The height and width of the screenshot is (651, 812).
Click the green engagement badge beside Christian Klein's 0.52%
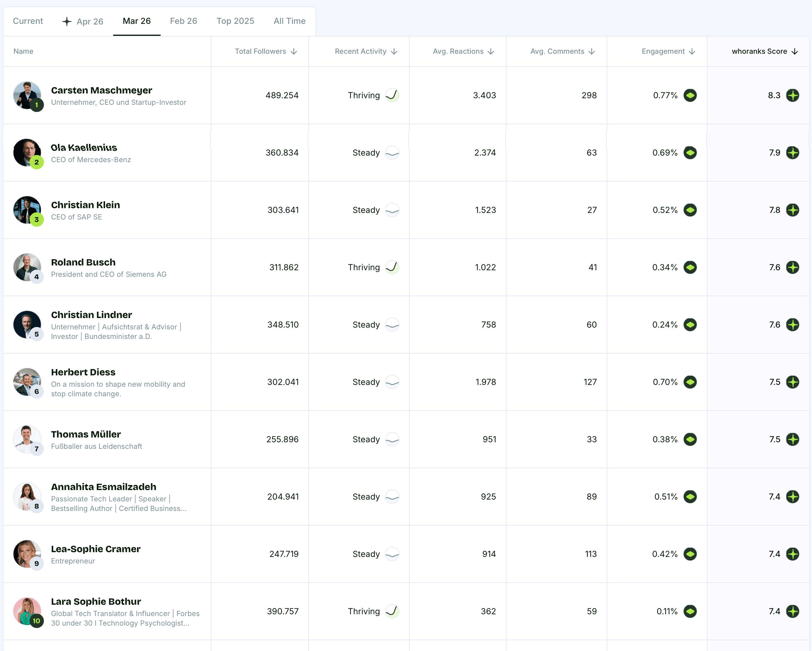(x=691, y=210)
